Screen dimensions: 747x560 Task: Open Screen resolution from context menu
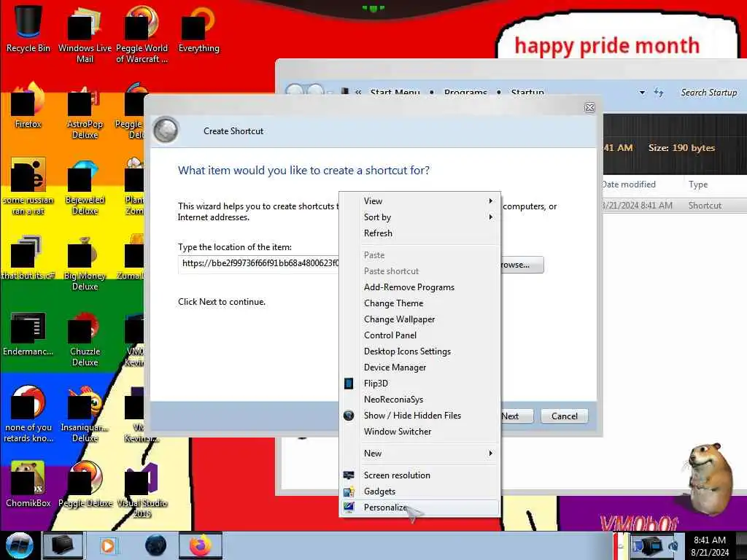point(419,475)
